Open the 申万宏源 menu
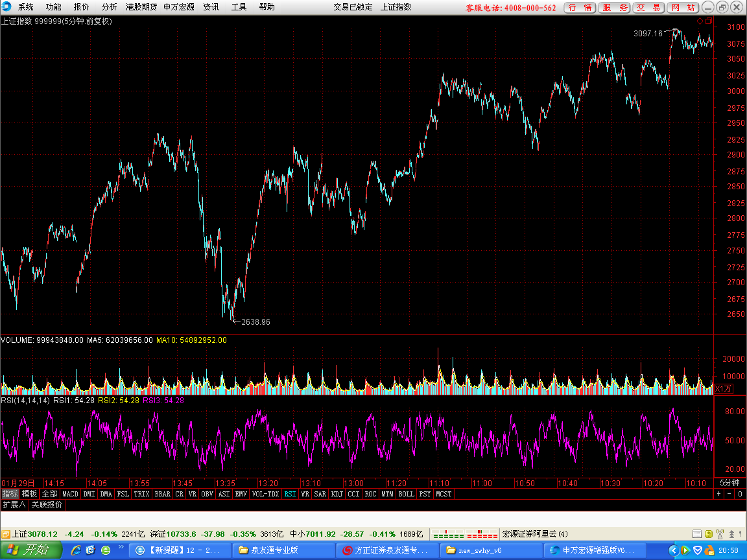Viewport: 747px width, 560px height. pyautogui.click(x=179, y=7)
